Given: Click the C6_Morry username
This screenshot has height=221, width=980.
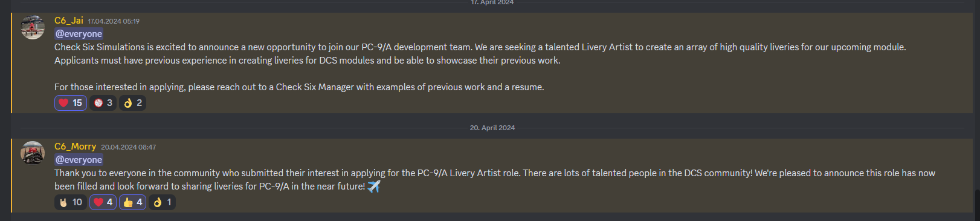Looking at the screenshot, I should pyautogui.click(x=75, y=147).
